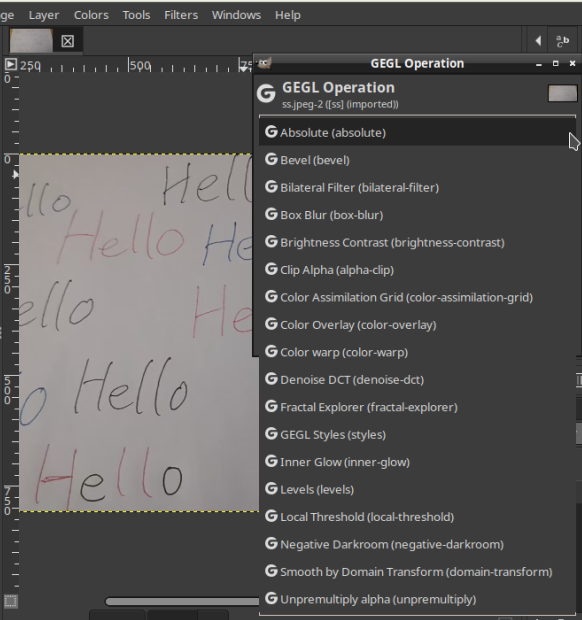The width and height of the screenshot is (582, 620).
Task: Click the left arrow tab-scroll icon
Action: tap(538, 40)
